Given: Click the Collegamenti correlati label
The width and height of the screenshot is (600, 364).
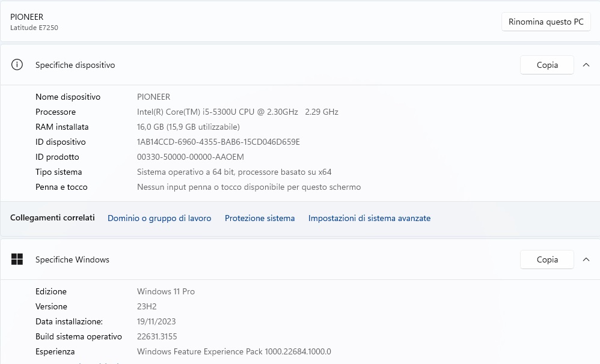Looking at the screenshot, I should (52, 217).
